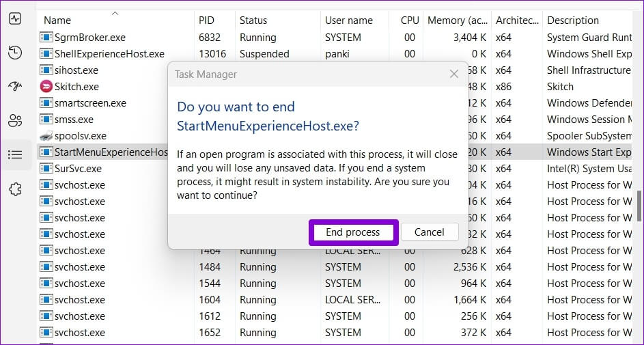The height and width of the screenshot is (345, 644).
Task: Close the Task Manager dialog with X
Action: click(454, 74)
